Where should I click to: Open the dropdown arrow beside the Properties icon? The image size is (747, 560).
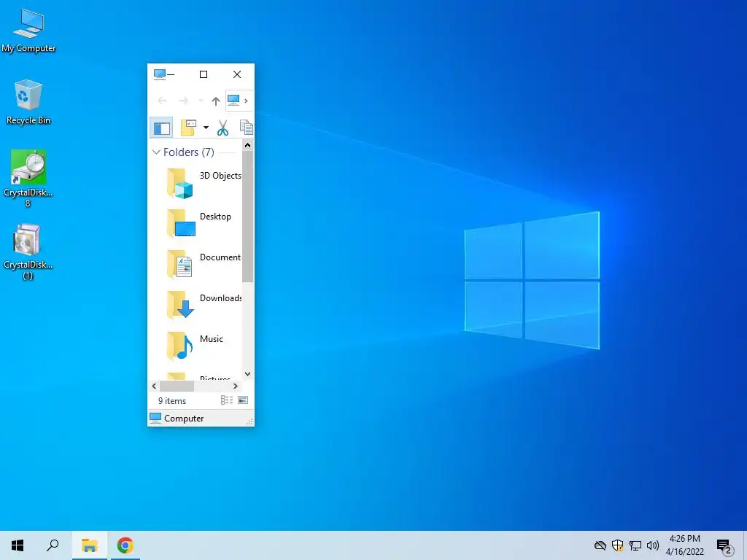(206, 128)
